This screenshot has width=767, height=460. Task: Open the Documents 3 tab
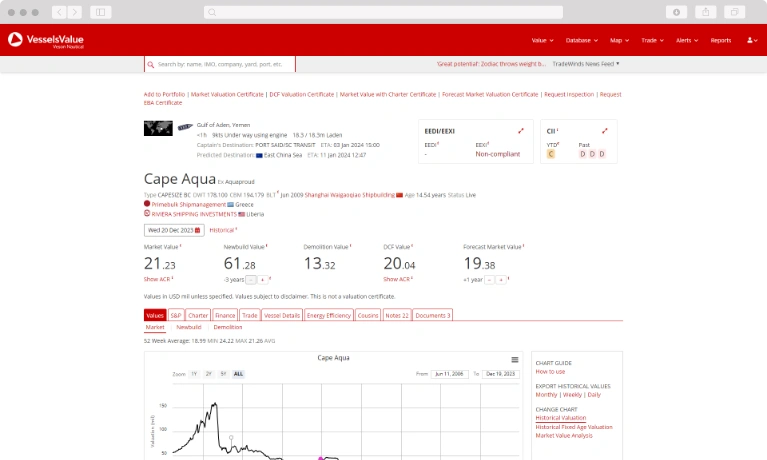(433, 315)
